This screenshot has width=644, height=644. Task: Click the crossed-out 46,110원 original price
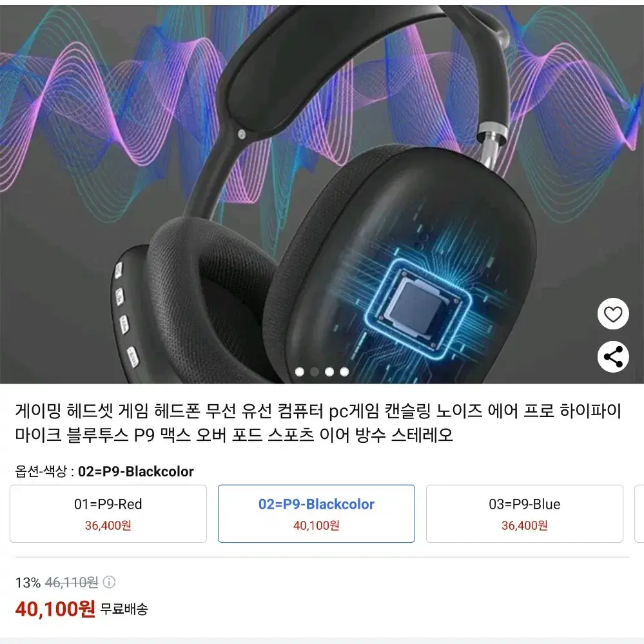72,582
